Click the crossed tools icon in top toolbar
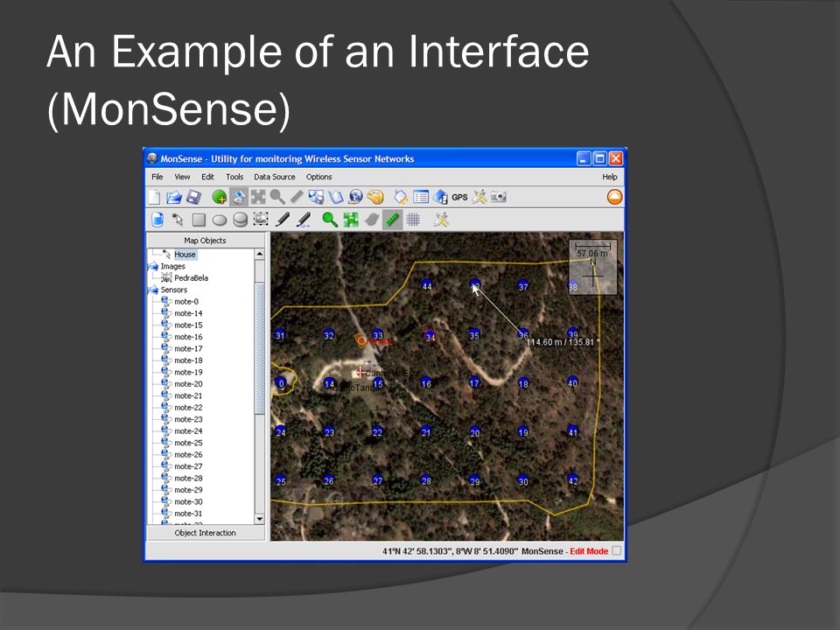The width and height of the screenshot is (840, 630). pos(479,197)
